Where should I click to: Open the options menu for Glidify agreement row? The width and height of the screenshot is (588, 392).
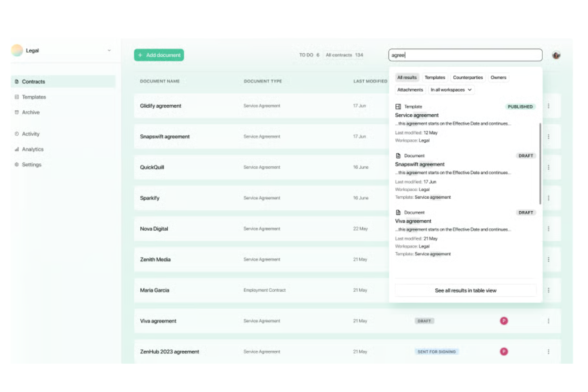tap(548, 106)
